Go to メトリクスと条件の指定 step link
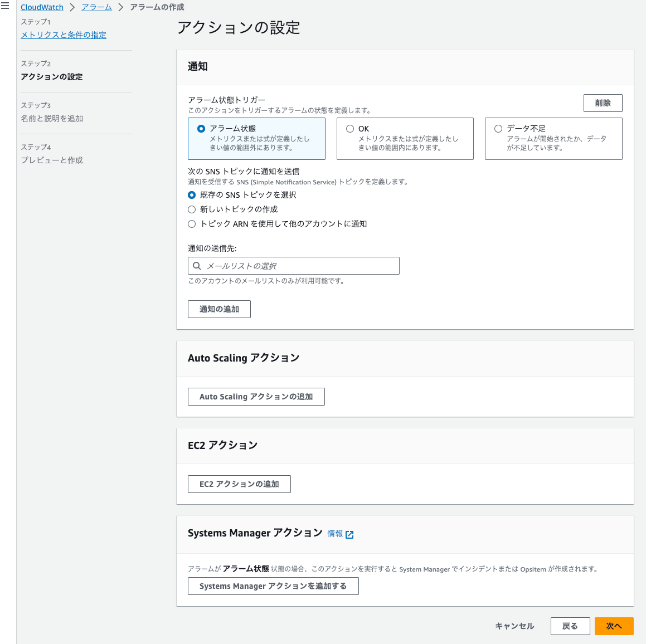Image resolution: width=646 pixels, height=644 pixels. [x=64, y=35]
